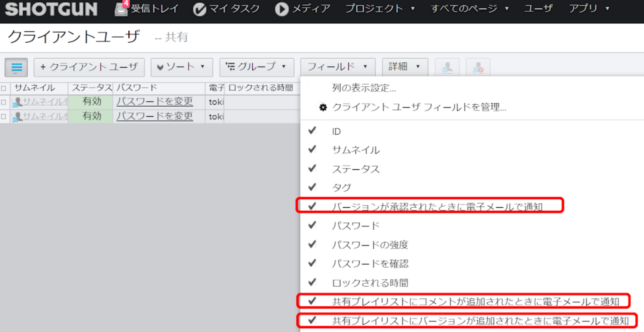This screenshot has width=644, height=332.
Task: Open the グループ dropdown
Action: coord(257,67)
